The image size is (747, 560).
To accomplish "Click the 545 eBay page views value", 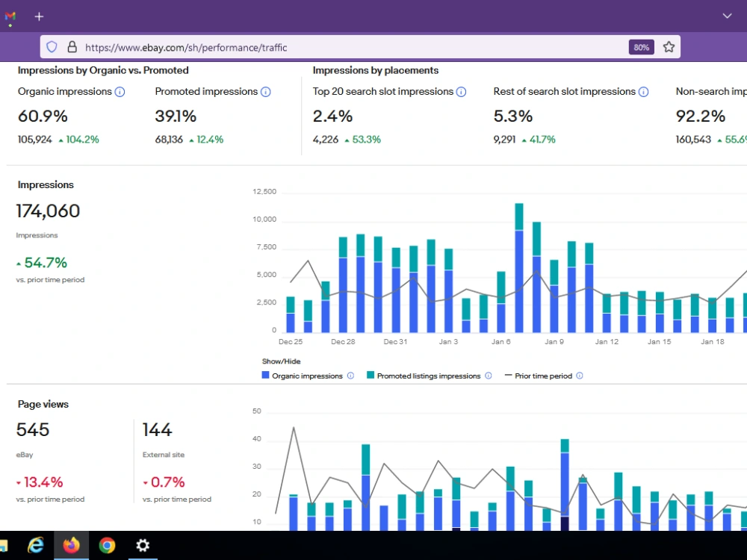I will pos(33,429).
